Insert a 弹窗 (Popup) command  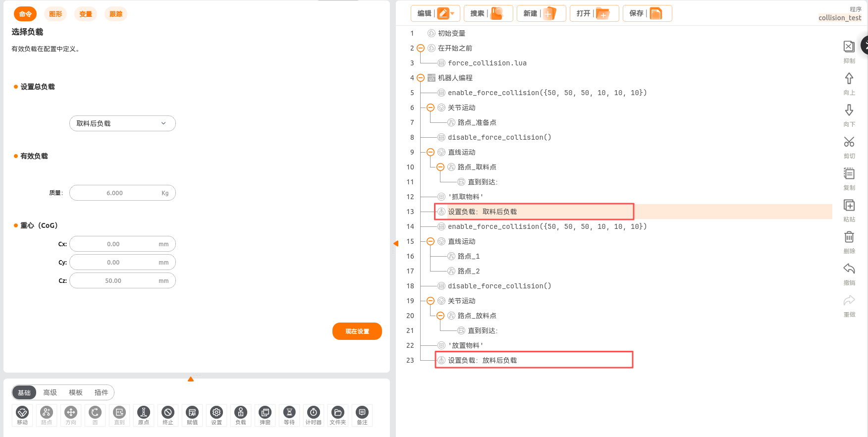point(265,415)
